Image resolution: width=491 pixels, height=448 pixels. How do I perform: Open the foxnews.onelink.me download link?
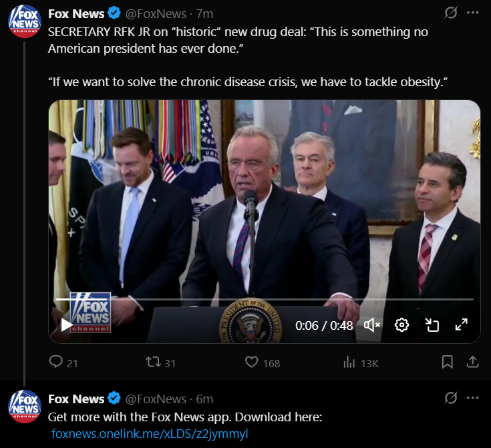pos(150,434)
